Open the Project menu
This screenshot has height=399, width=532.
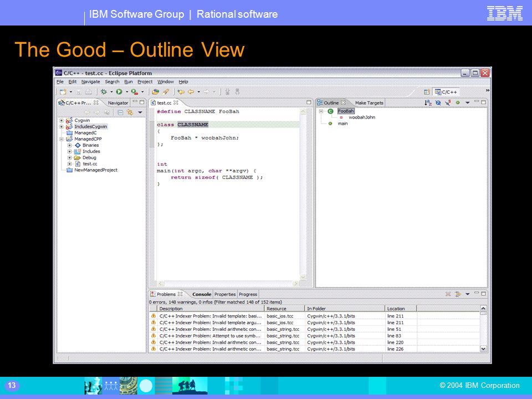145,82
